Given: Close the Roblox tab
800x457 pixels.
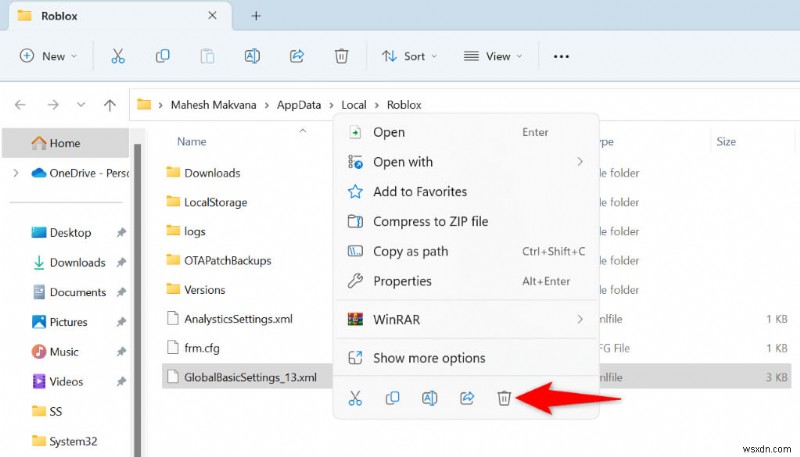Looking at the screenshot, I should [212, 16].
